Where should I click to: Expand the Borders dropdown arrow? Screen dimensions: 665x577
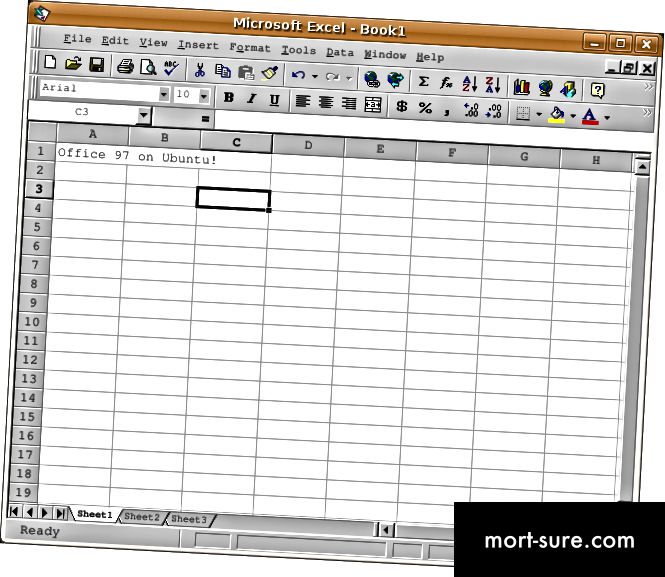[x=539, y=114]
